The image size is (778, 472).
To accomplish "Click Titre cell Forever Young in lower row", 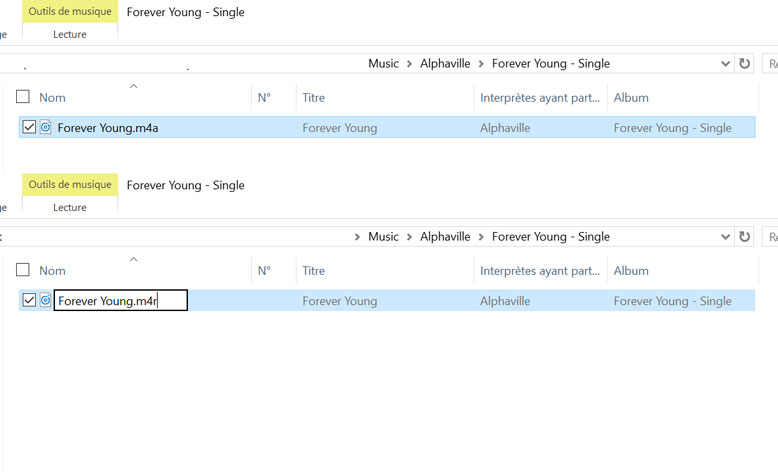I will pos(340,301).
